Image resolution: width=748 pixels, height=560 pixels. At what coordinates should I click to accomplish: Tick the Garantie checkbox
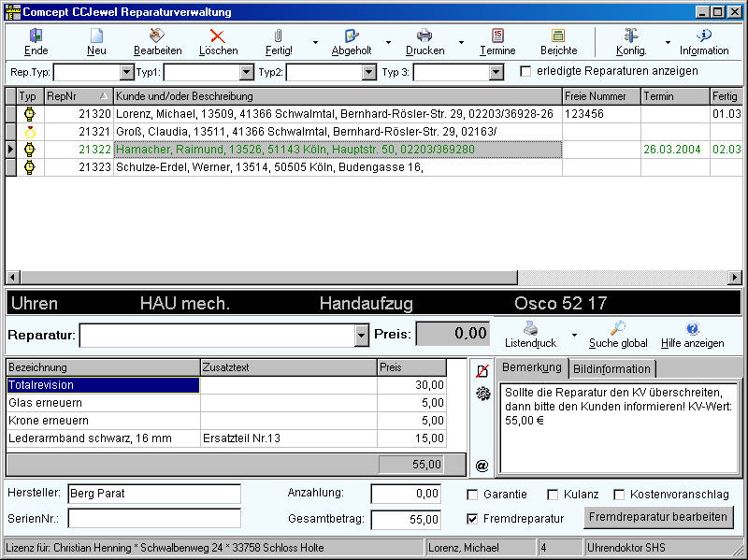coord(472,495)
